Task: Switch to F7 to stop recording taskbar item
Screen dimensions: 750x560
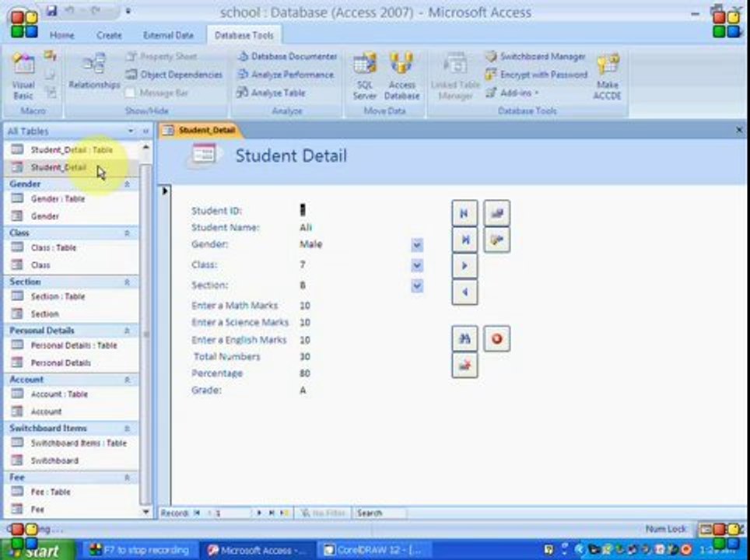Action: 140,550
